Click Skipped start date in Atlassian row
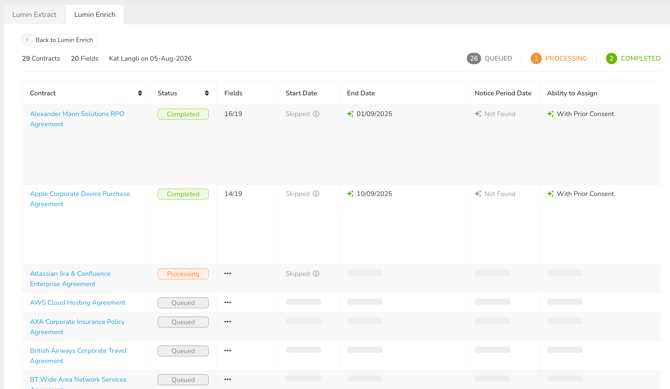670x389 pixels. click(x=297, y=274)
